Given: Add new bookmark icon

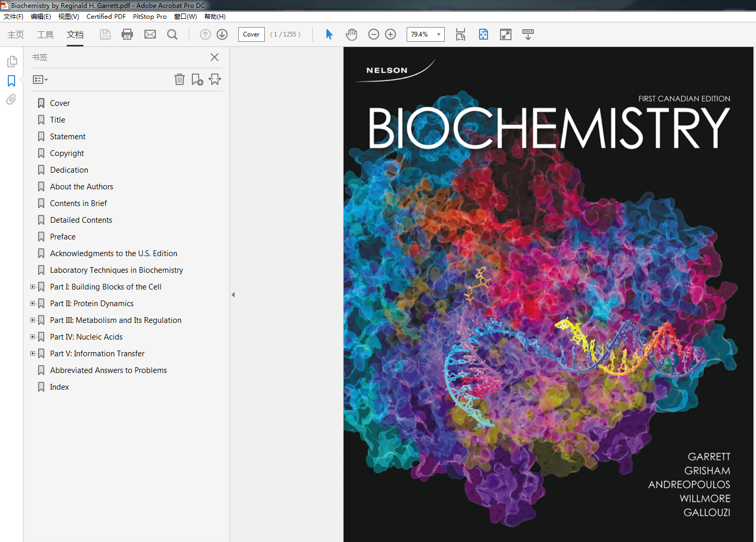Looking at the screenshot, I should point(197,79).
